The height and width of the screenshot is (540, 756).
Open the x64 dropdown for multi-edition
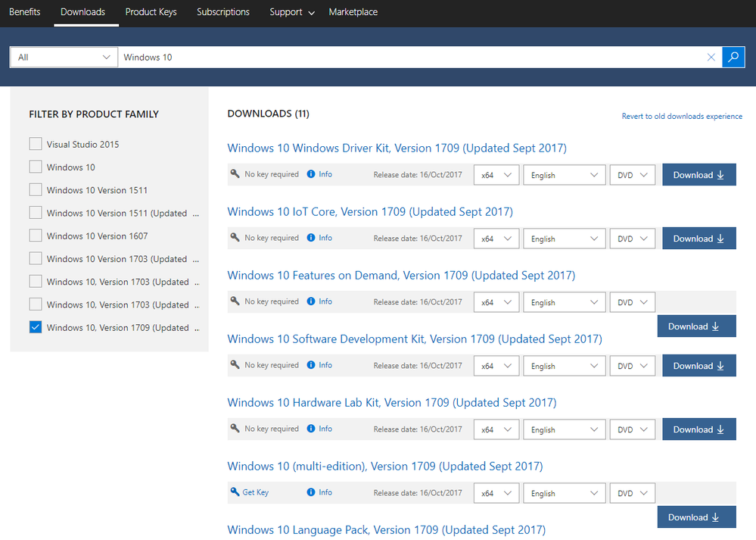point(496,494)
